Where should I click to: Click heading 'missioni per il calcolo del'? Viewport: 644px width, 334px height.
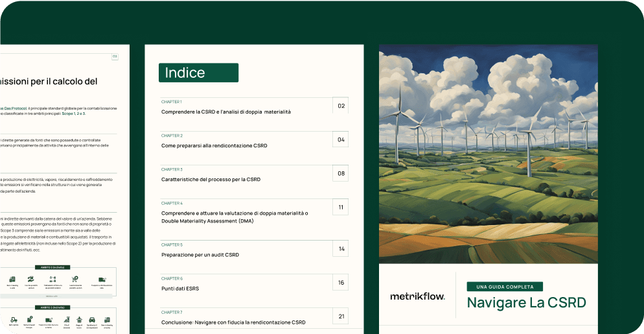point(49,81)
